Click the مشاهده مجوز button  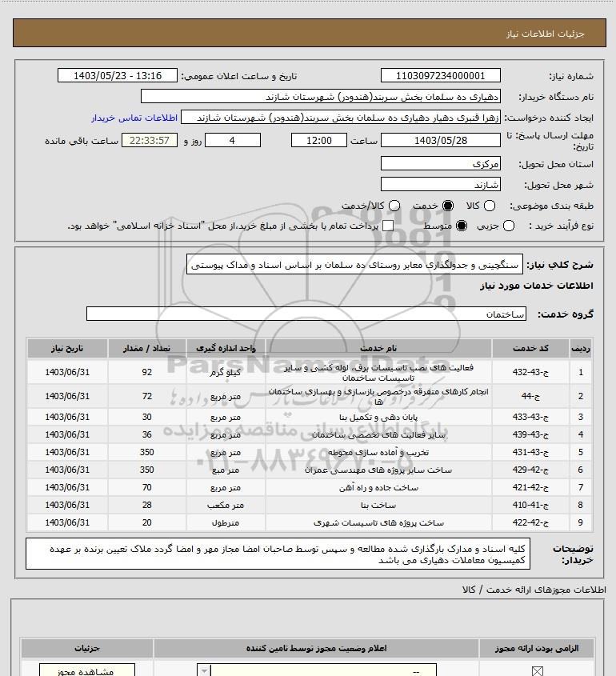(87, 670)
